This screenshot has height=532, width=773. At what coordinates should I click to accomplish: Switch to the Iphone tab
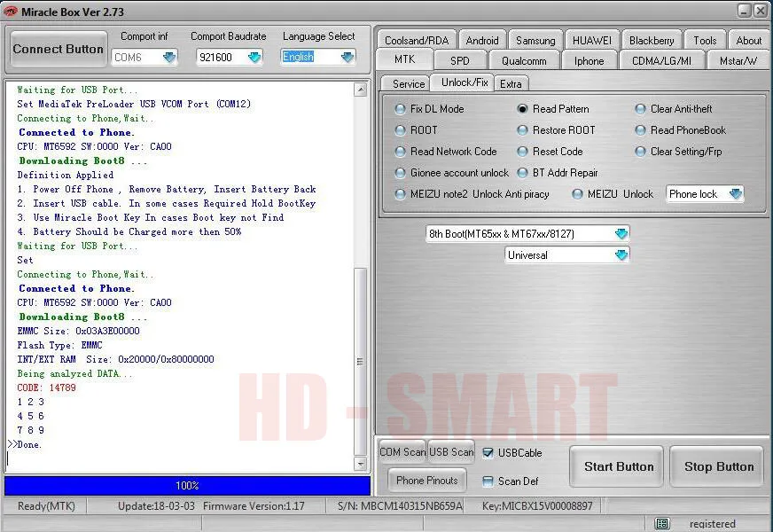[589, 60]
